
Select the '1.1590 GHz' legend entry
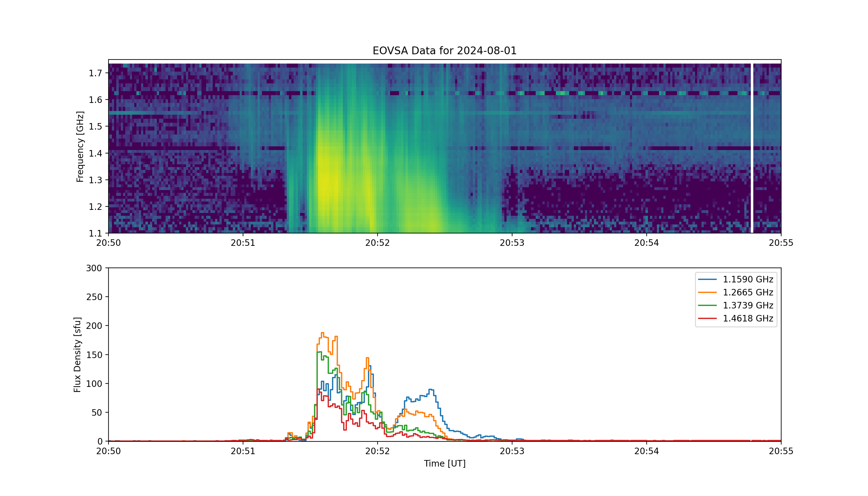(x=736, y=279)
